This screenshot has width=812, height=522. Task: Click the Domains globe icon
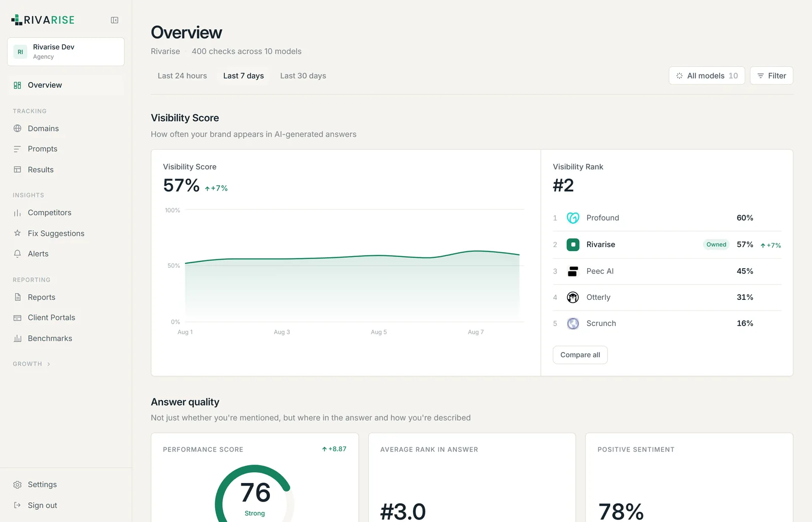click(x=17, y=128)
